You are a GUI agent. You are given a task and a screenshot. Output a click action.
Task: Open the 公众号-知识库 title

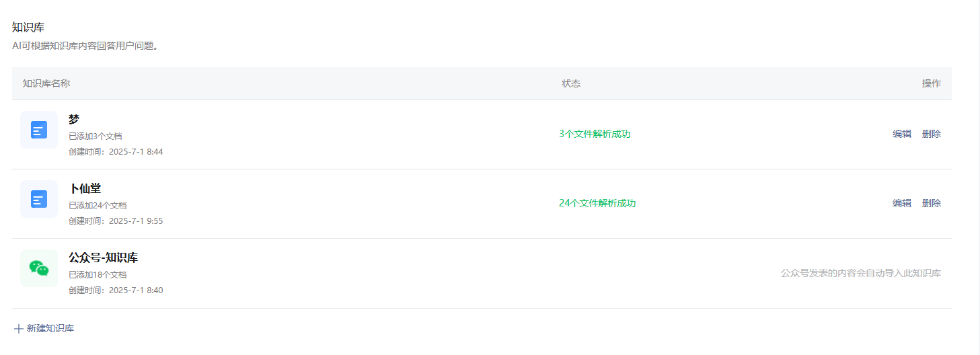[x=104, y=258]
